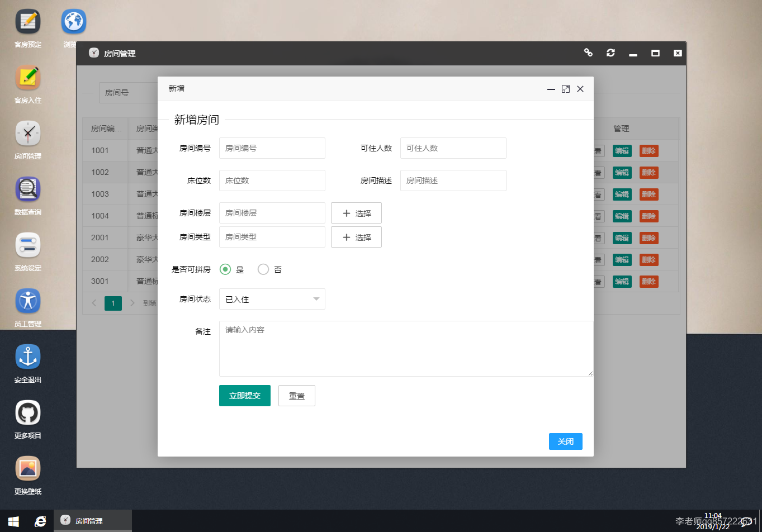Click the 重置 reset button
Screen dimensions: 762x532
(296, 395)
